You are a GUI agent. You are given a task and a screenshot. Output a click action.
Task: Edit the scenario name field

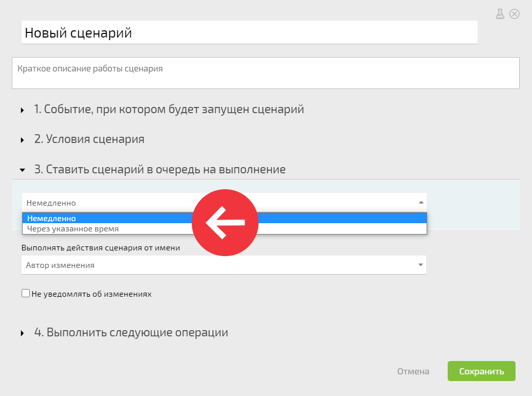(249, 32)
